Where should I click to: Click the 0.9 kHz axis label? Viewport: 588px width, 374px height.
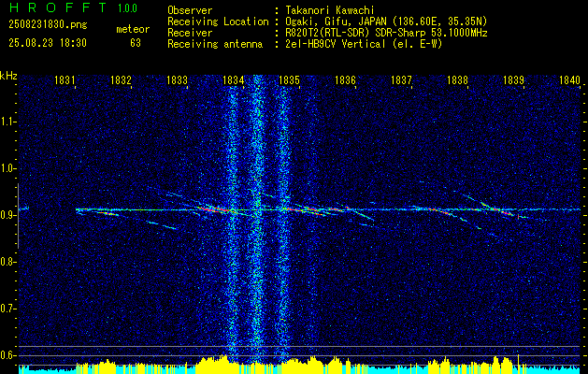(x=7, y=215)
